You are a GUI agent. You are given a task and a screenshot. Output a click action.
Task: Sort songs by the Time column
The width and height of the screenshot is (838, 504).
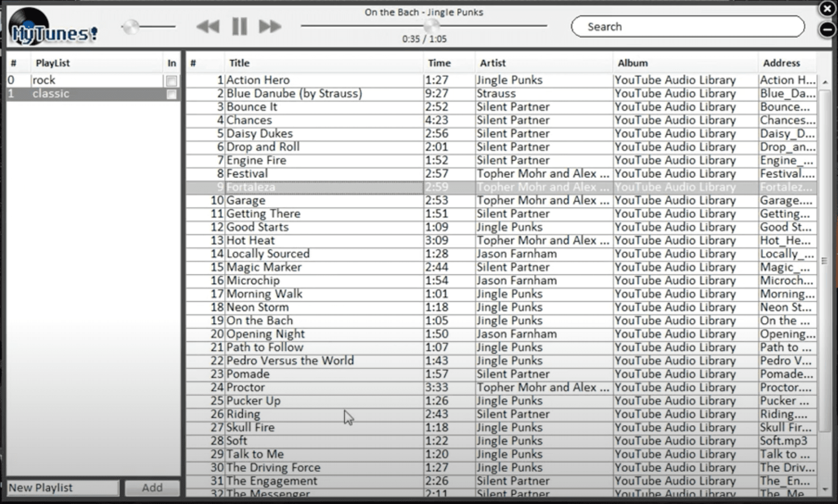[439, 63]
